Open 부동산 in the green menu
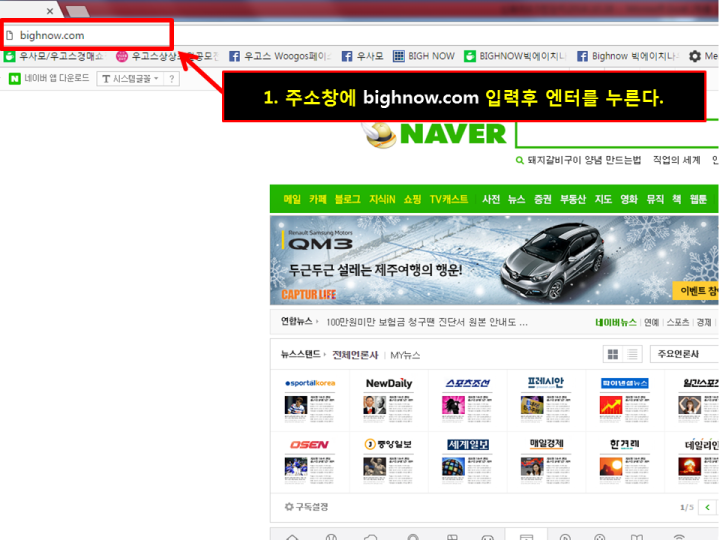The image size is (720, 540). tap(573, 199)
